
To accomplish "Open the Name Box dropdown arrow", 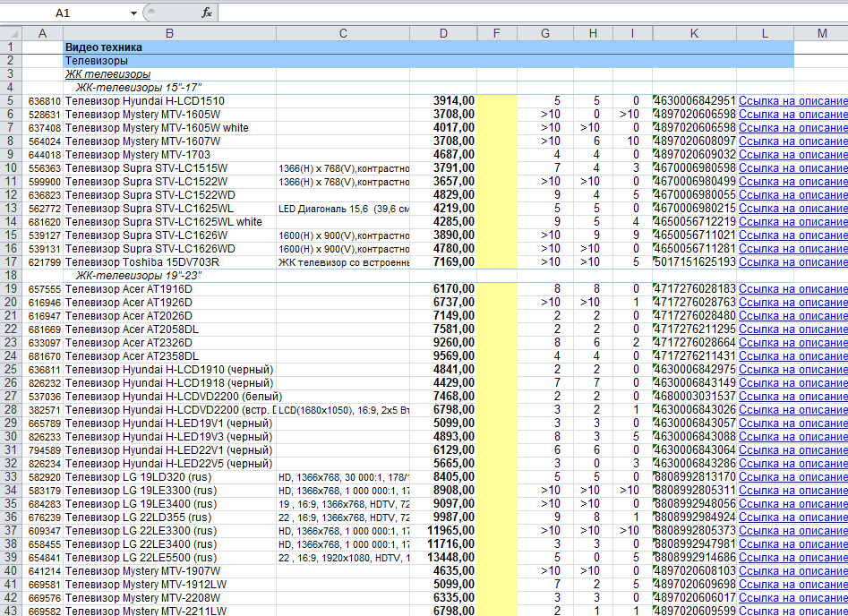I will [x=133, y=13].
